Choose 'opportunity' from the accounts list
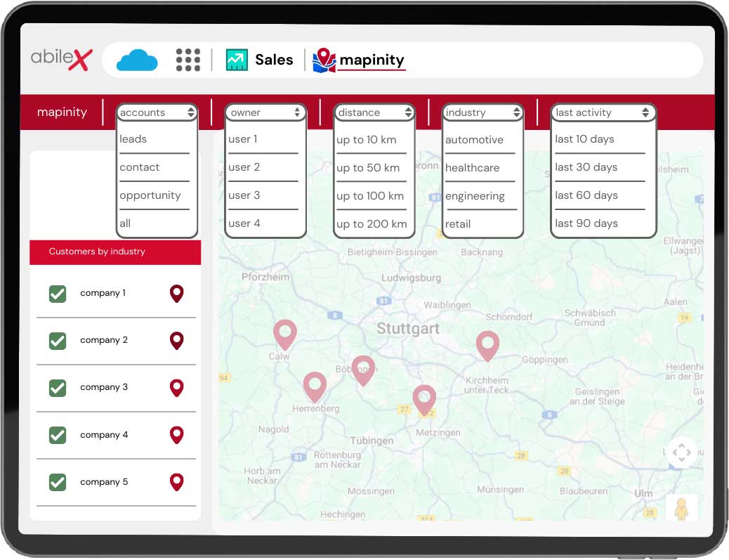Image resolution: width=729 pixels, height=560 pixels. pyautogui.click(x=150, y=195)
